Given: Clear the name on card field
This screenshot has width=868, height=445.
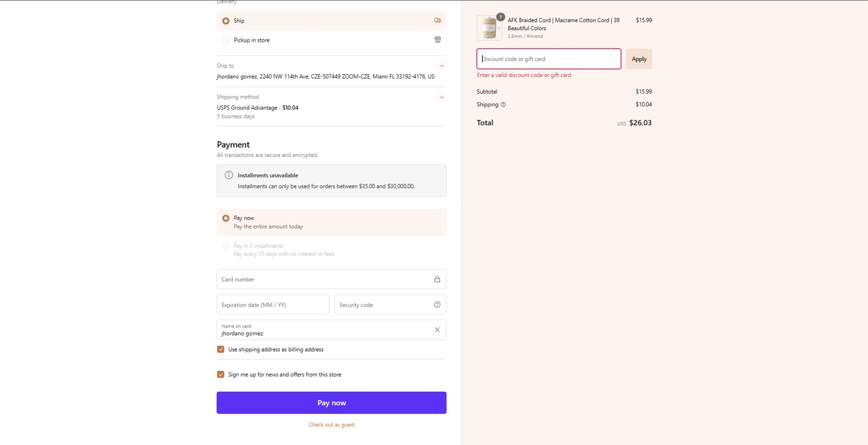Looking at the screenshot, I should (x=437, y=330).
